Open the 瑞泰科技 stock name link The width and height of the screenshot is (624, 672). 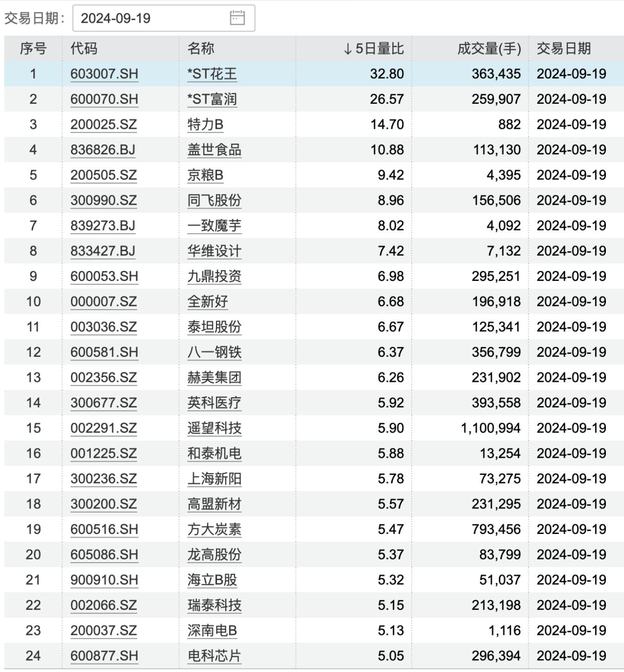(x=214, y=605)
